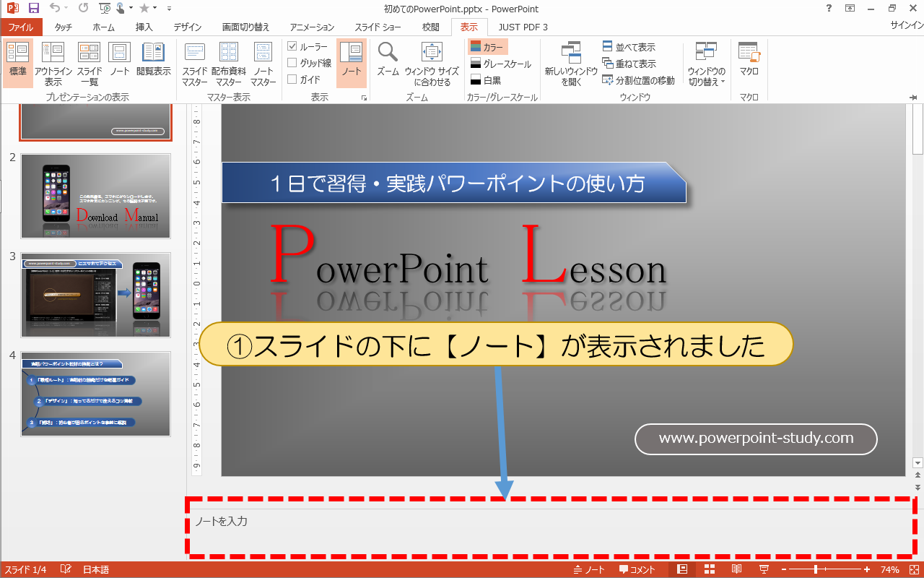The width and height of the screenshot is (924, 578).
Task: Select Grayscale (グレースケール) mode
Action: pyautogui.click(x=500, y=64)
